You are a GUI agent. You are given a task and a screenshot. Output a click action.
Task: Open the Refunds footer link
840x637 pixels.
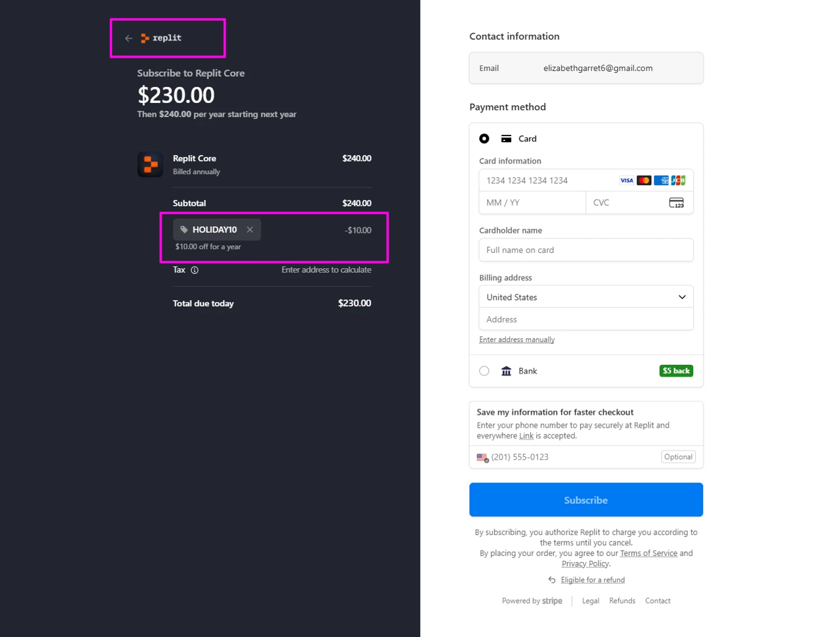coord(622,601)
